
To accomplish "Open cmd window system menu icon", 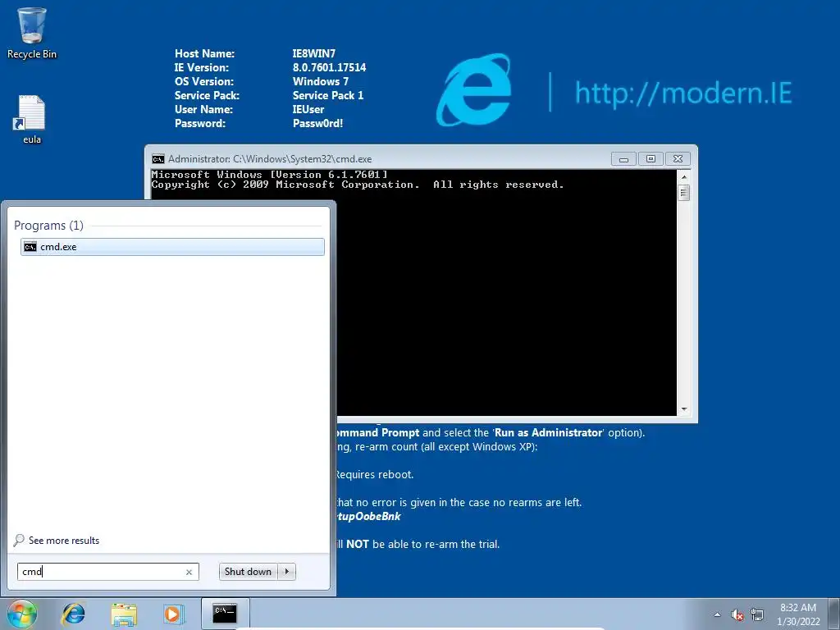I will [x=158, y=159].
